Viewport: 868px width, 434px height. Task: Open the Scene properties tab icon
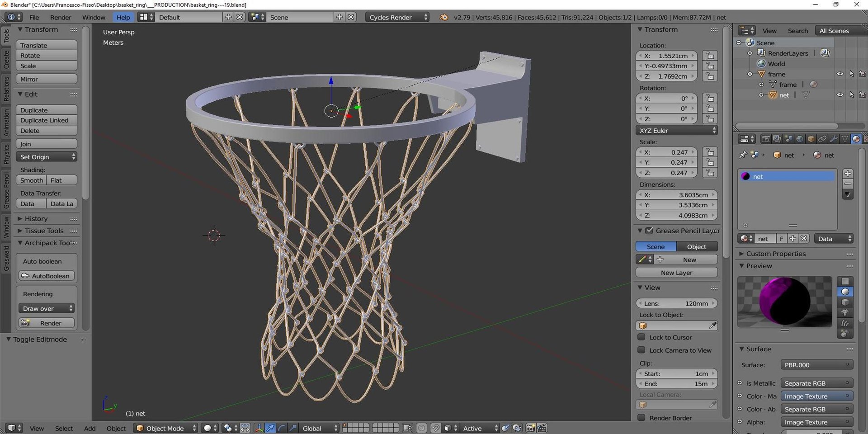(788, 139)
